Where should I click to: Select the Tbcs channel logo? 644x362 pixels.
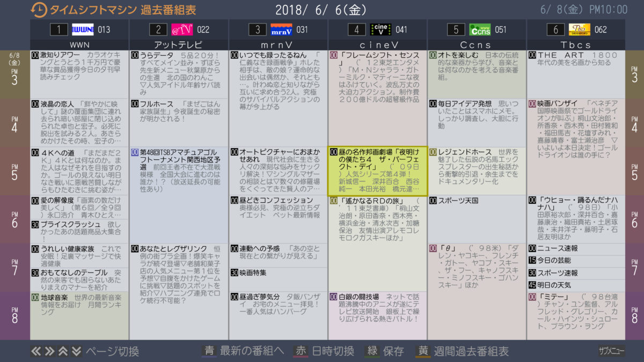tap(580, 29)
